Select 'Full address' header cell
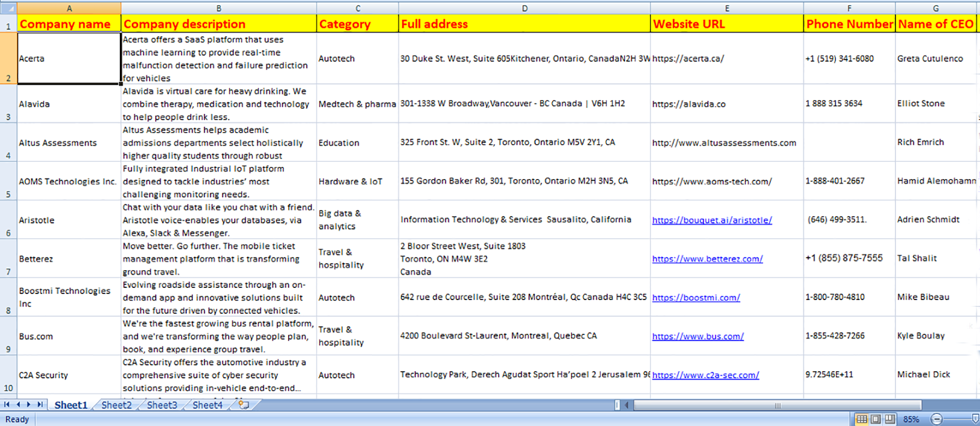This screenshot has height=426, width=980. pyautogui.click(x=525, y=24)
